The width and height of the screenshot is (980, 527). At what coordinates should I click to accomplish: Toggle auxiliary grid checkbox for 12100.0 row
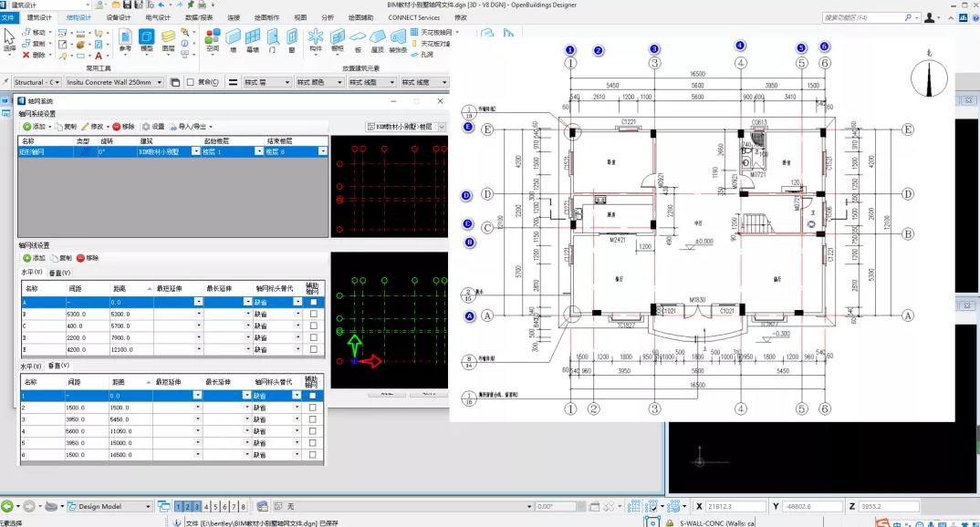point(314,349)
